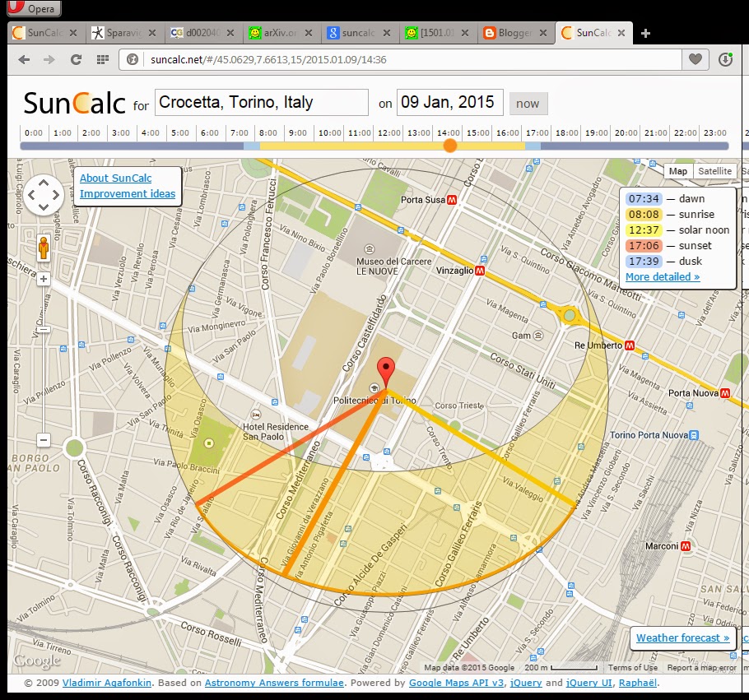Pan the map left with arrow control

tap(31, 195)
